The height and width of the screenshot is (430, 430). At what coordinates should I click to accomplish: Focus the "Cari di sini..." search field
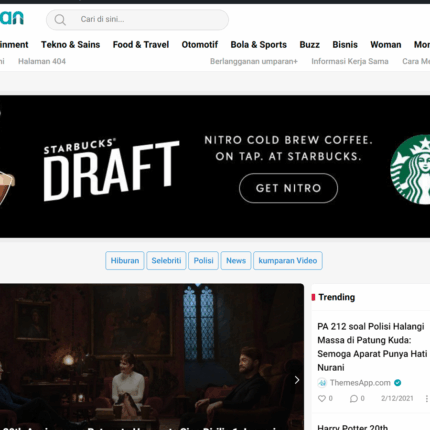[137, 20]
